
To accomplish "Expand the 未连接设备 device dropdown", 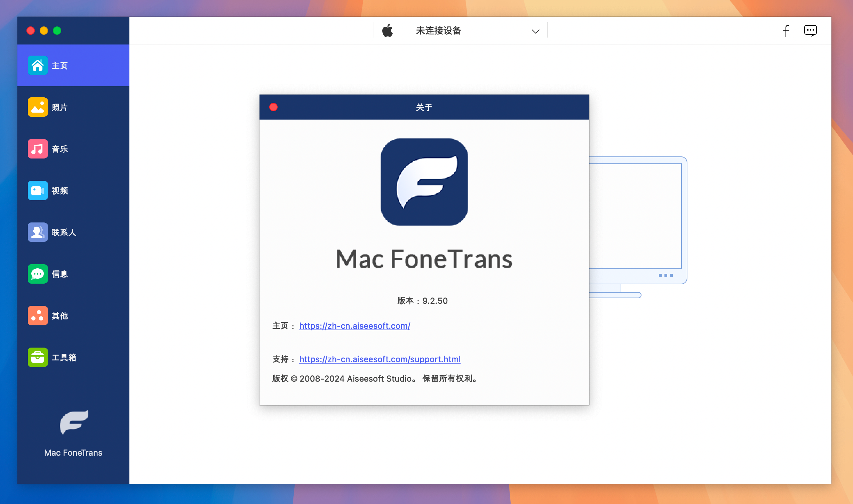I will tap(461, 31).
